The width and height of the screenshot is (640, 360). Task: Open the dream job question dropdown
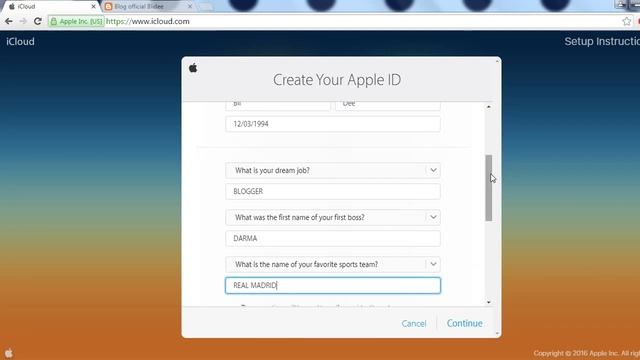333,170
